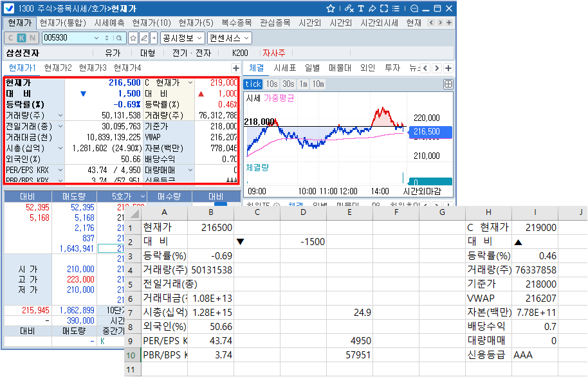Click the 자사주 red label
The height and width of the screenshot is (377, 588).
tap(273, 53)
